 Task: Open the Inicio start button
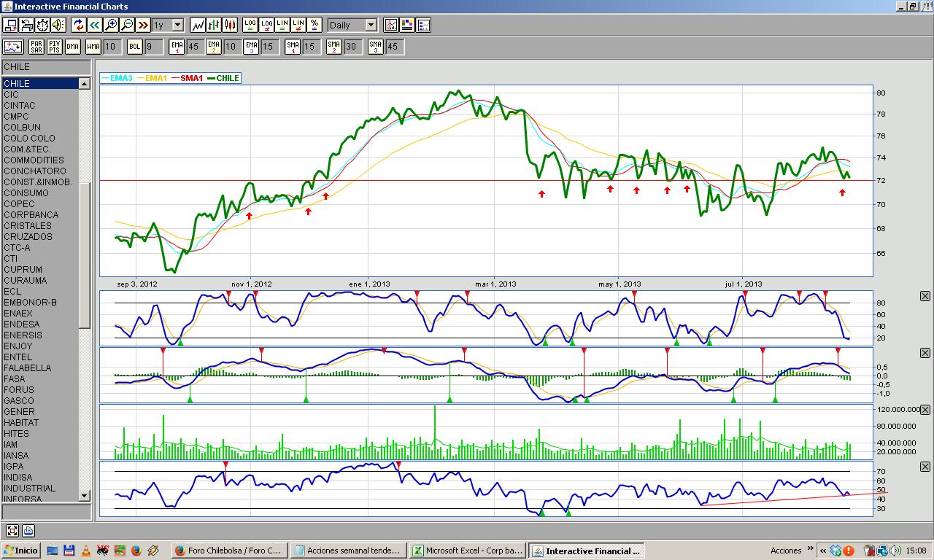[21, 551]
